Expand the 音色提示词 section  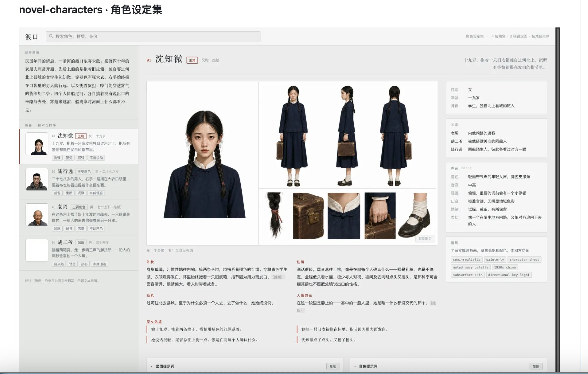[368, 366]
